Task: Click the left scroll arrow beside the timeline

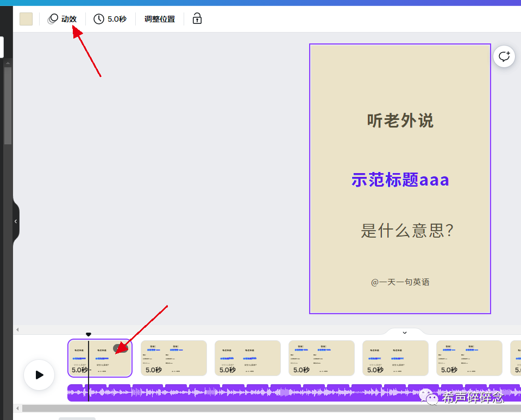Action: (17, 329)
